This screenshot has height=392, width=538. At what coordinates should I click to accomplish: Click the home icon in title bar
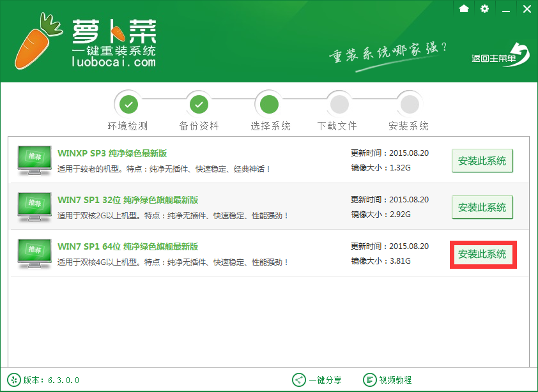463,8
